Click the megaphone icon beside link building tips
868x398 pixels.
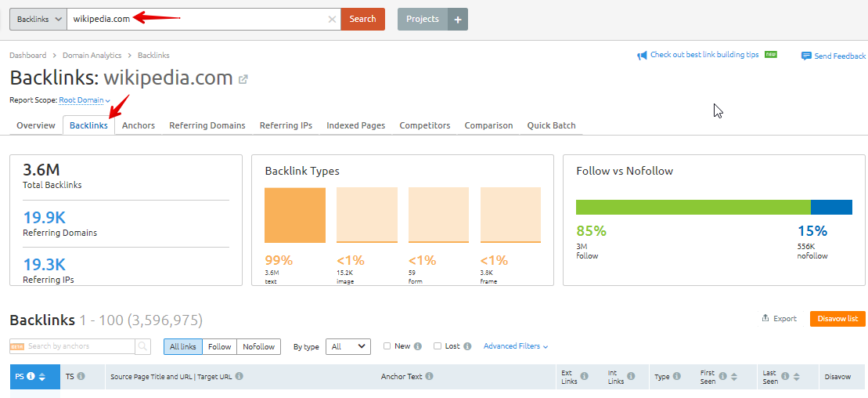pos(642,56)
